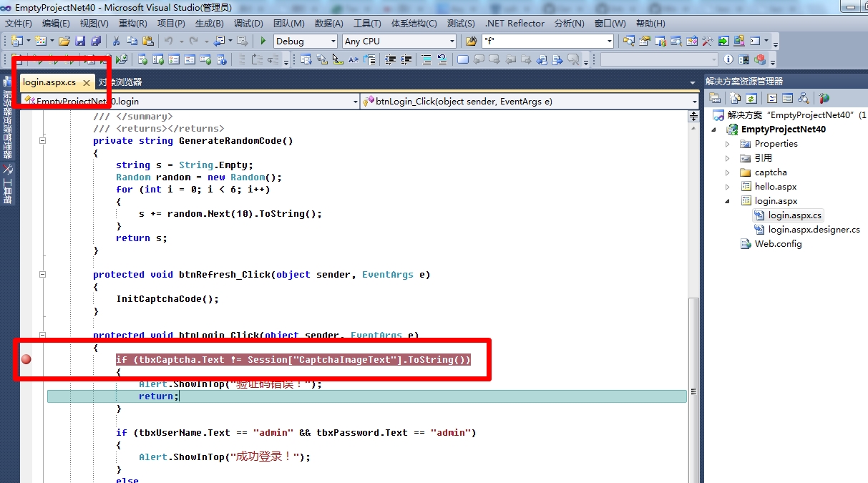The width and height of the screenshot is (868, 483).
Task: Save the current file
Action: [80, 41]
